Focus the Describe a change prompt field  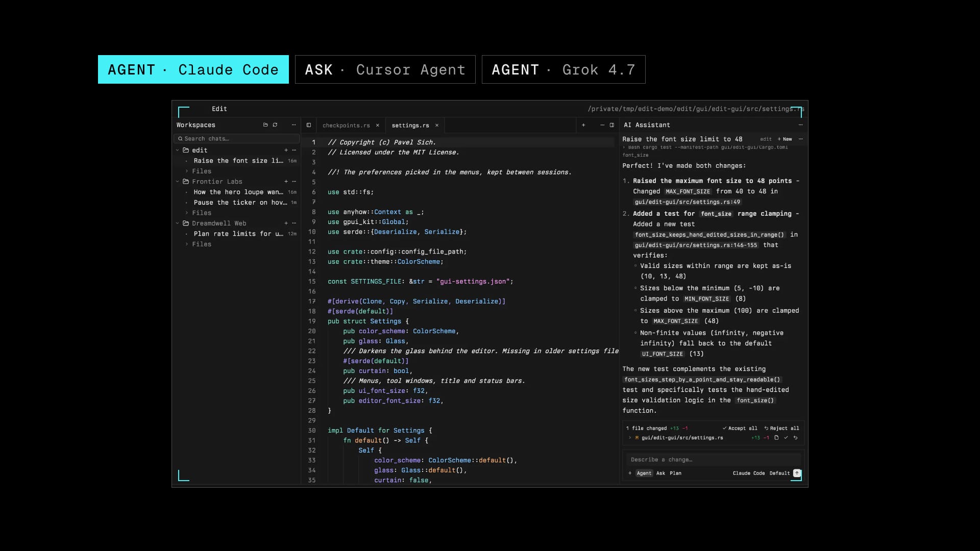713,460
